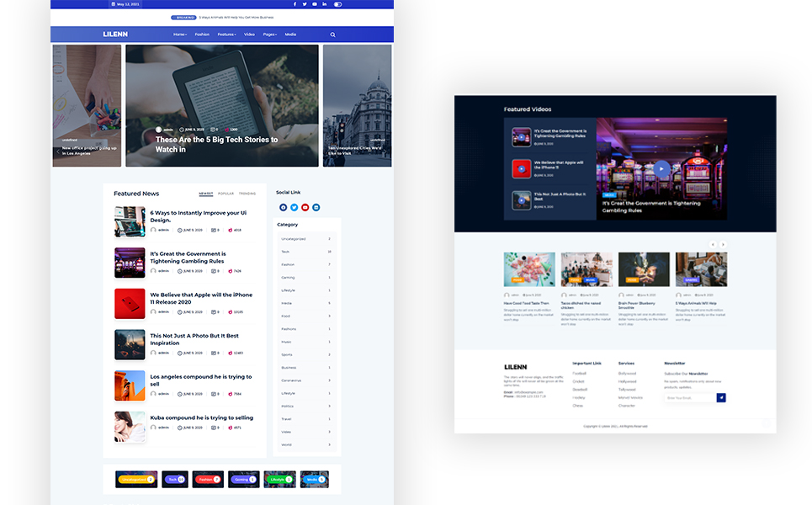Viewport: 812px width, 505px height.
Task: Open the red iPhone article thumbnail
Action: (x=130, y=303)
